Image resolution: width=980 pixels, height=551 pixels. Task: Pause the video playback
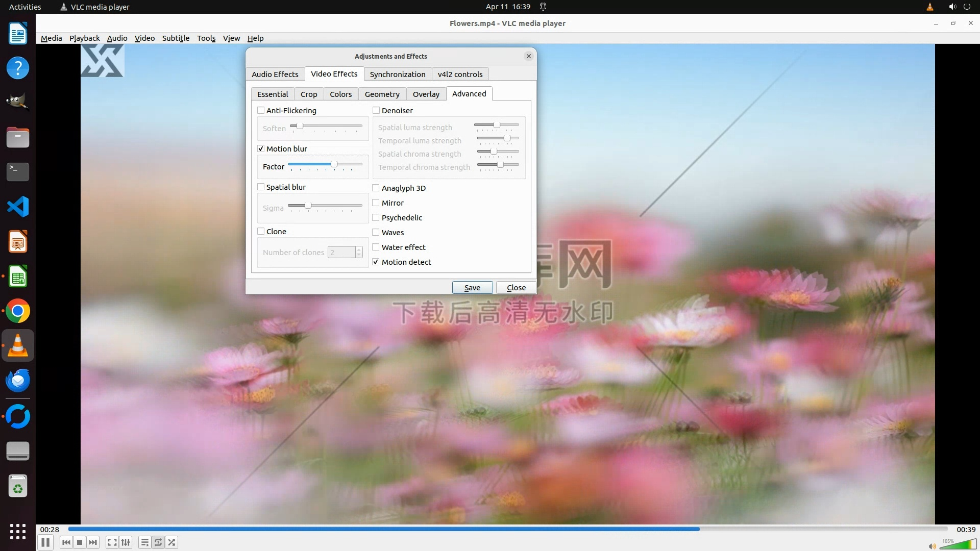click(45, 542)
